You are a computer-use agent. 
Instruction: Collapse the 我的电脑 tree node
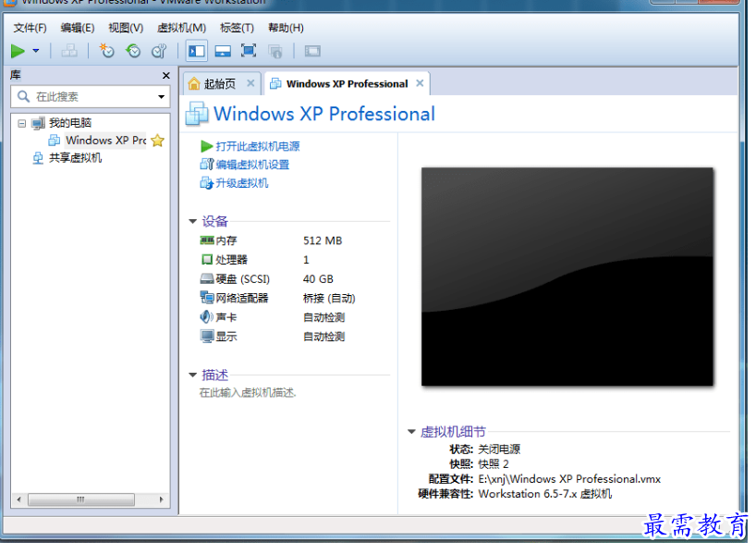[21, 124]
